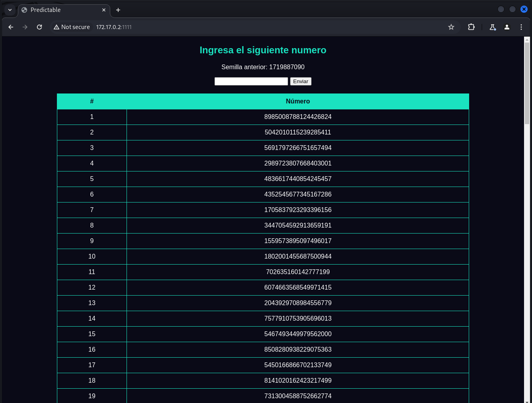Viewport: 532px width, 403px height.
Task: Click the page vertical scrollbar thumb
Action: click(527, 84)
